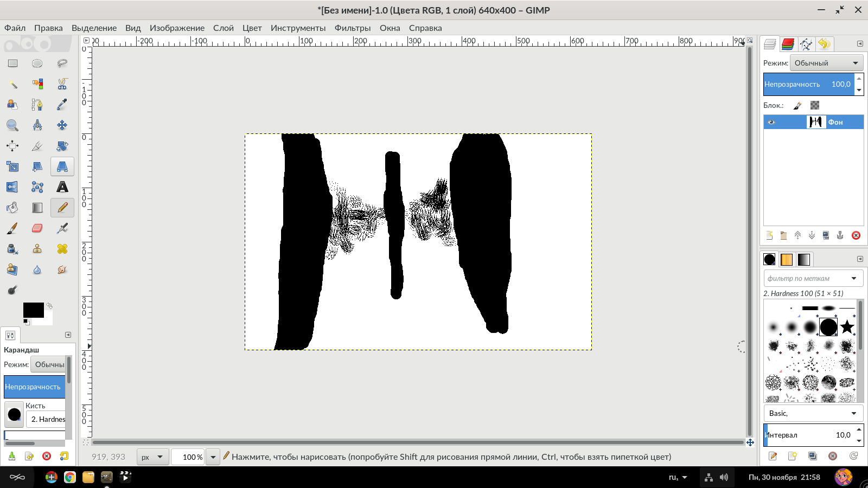Select the Shear tool
The width and height of the screenshot is (868, 488).
click(x=37, y=166)
